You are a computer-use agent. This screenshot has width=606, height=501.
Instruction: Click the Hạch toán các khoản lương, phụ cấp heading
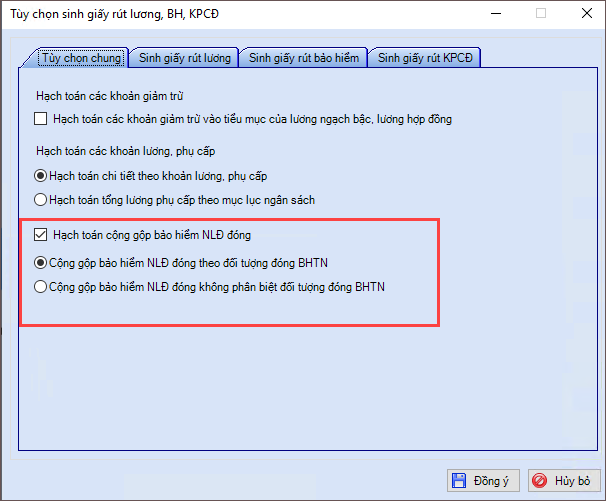point(127,151)
